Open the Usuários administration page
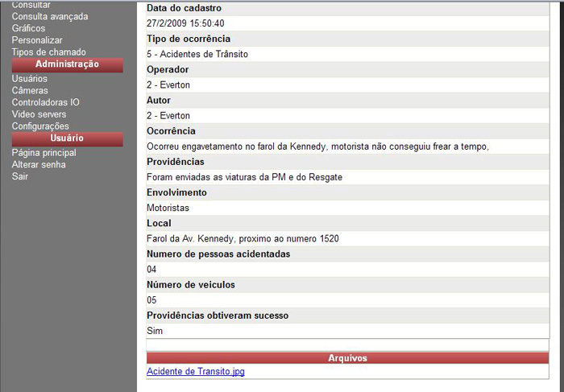 click(x=30, y=79)
